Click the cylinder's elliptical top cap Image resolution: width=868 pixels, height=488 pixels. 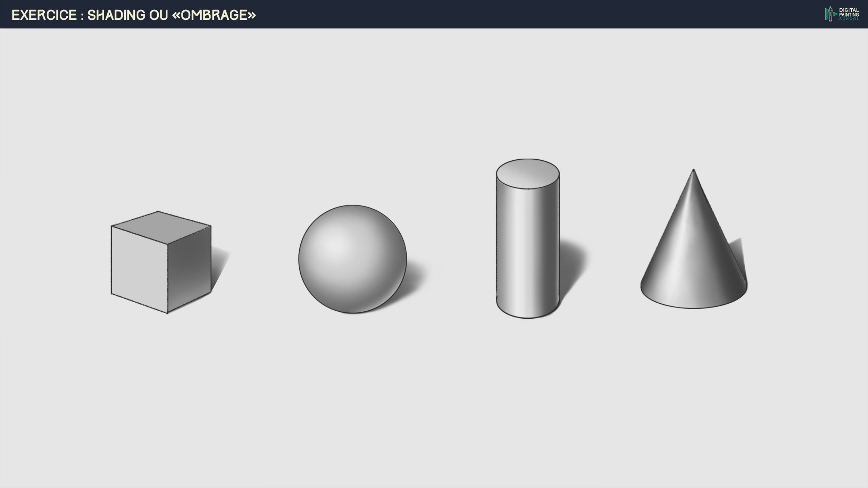pyautogui.click(x=527, y=174)
